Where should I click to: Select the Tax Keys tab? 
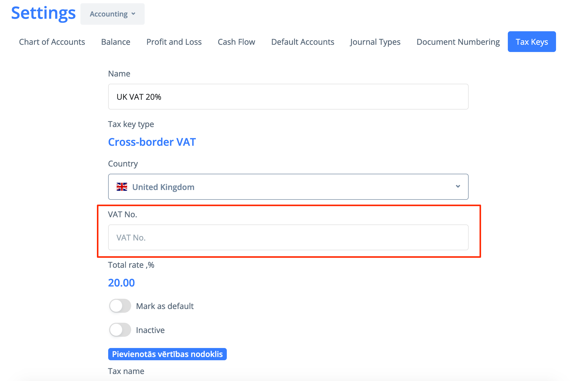532,42
